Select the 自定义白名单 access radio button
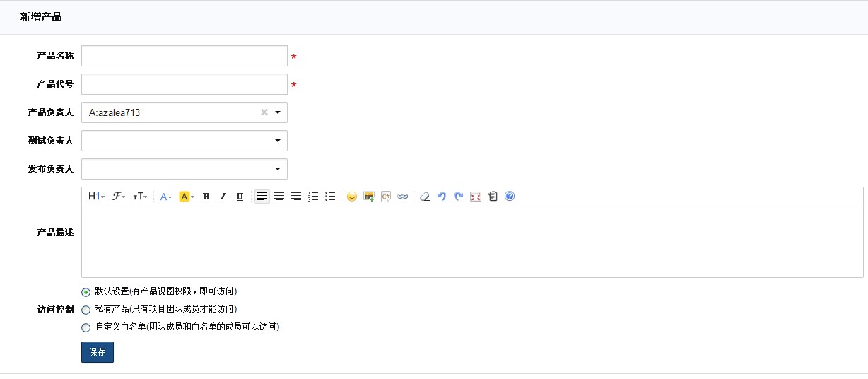Screen dimensions: 868x379 click(86, 327)
